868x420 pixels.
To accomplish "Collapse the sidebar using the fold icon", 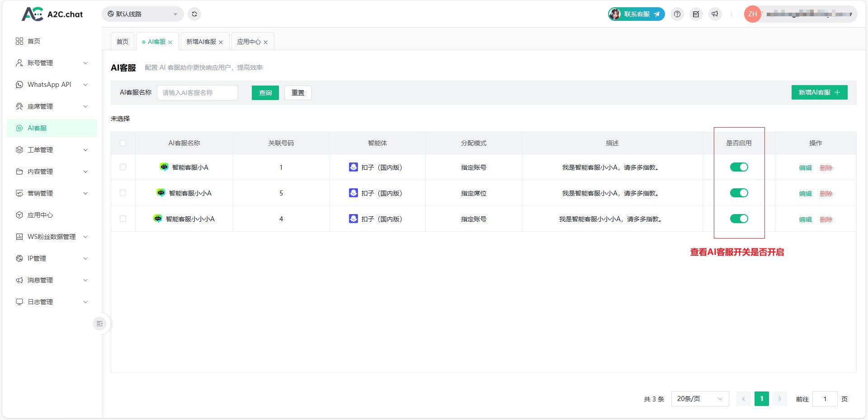I will [99, 324].
